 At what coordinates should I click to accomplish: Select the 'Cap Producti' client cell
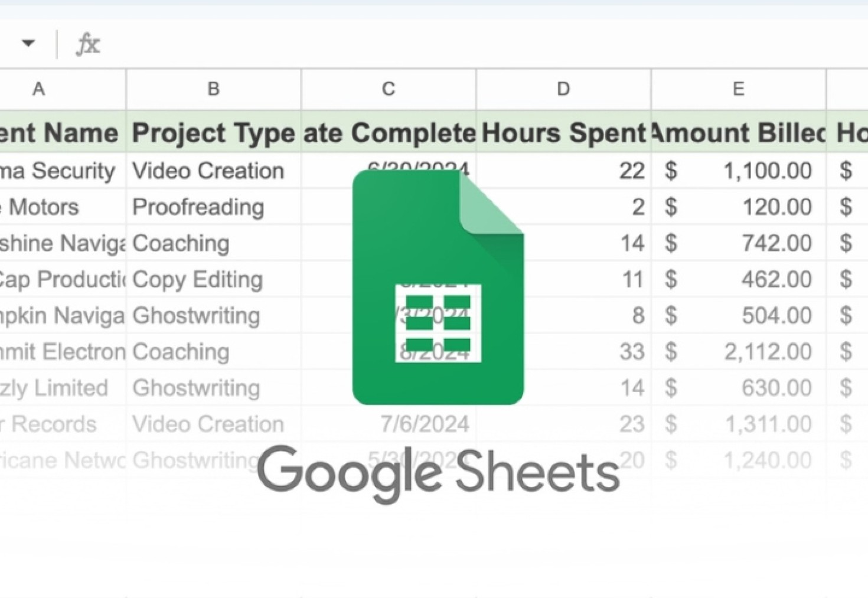point(63,279)
